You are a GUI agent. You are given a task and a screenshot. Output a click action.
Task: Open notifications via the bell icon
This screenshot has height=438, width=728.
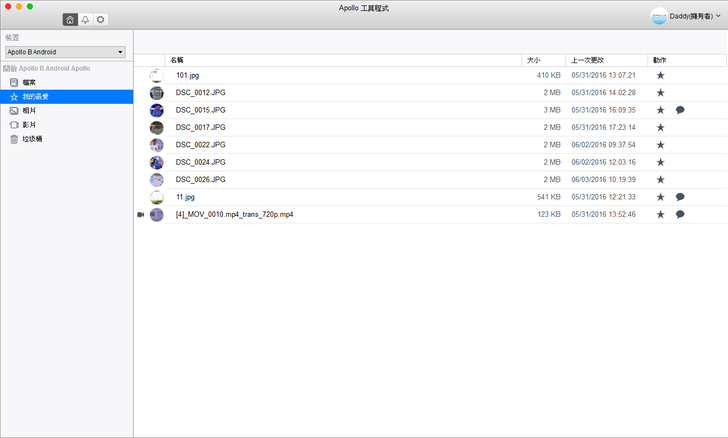tap(85, 20)
